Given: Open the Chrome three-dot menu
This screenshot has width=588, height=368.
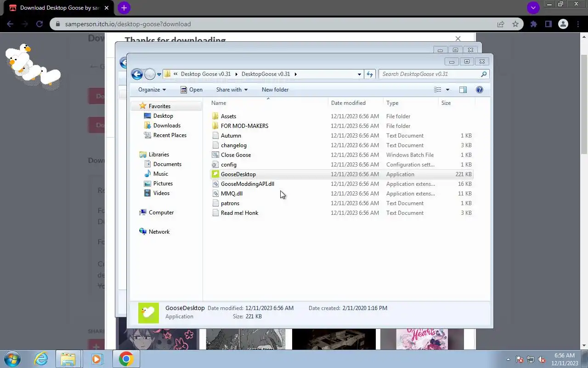Looking at the screenshot, I should (577, 24).
